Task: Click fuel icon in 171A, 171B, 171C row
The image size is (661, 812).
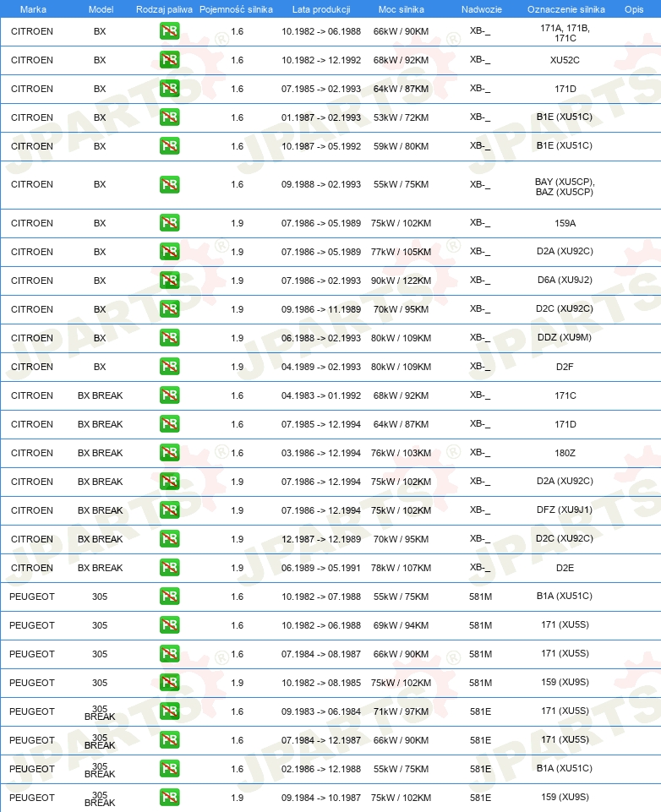Action: pos(169,31)
